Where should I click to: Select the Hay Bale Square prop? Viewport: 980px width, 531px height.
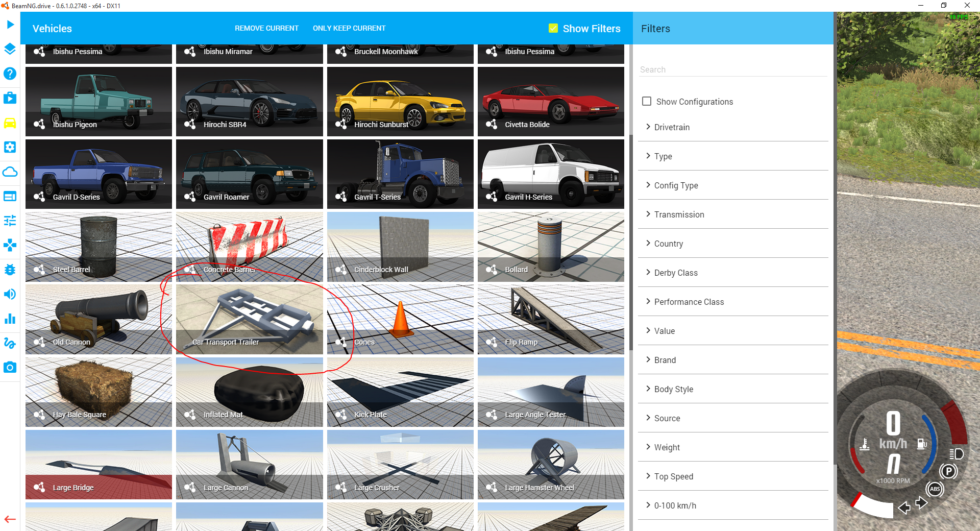[99, 392]
